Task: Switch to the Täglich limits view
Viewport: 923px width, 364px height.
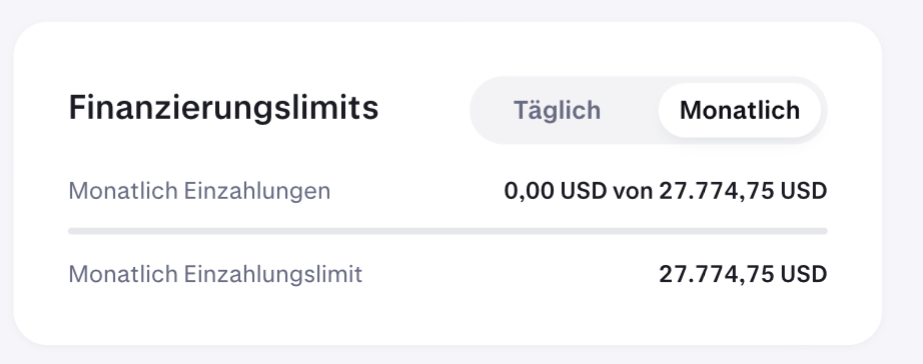Action: [557, 110]
